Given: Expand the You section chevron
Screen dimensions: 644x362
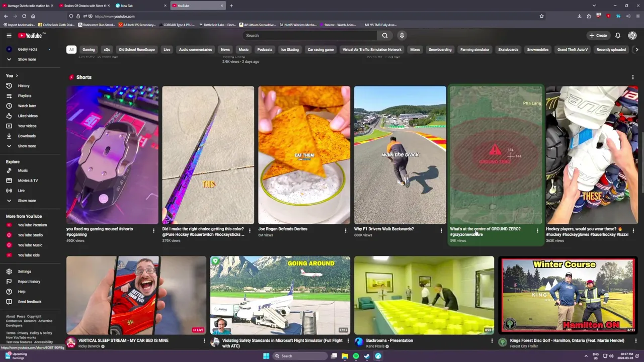Looking at the screenshot, I should pos(17,76).
